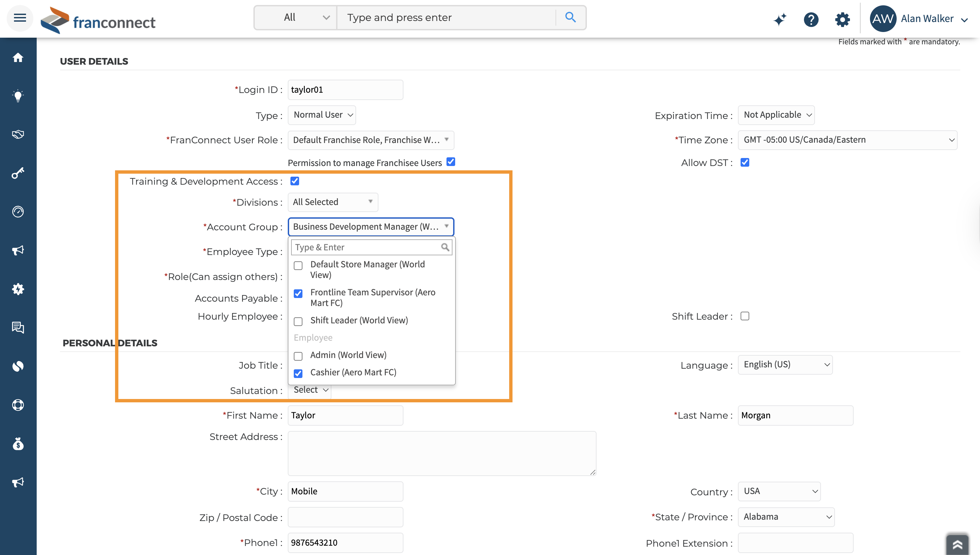Expand the Divisions All Selected dropdown

[x=332, y=202]
